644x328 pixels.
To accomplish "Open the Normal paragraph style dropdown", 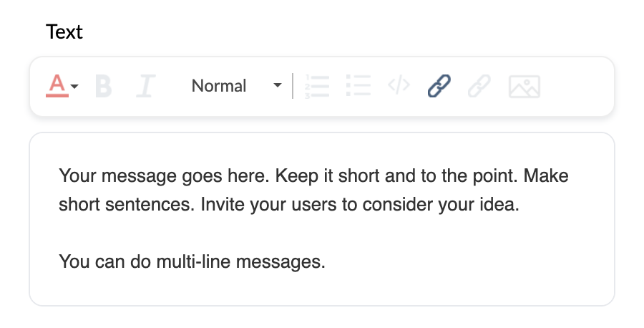I will tap(237, 86).
